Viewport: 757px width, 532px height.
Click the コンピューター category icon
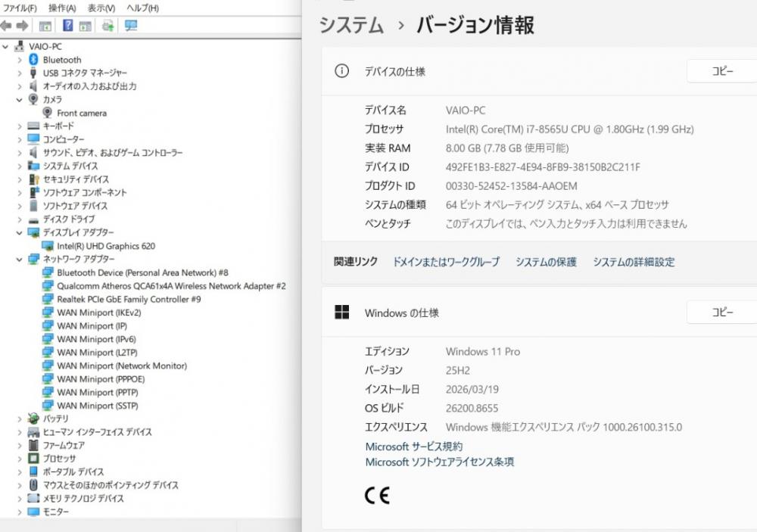[x=33, y=139]
